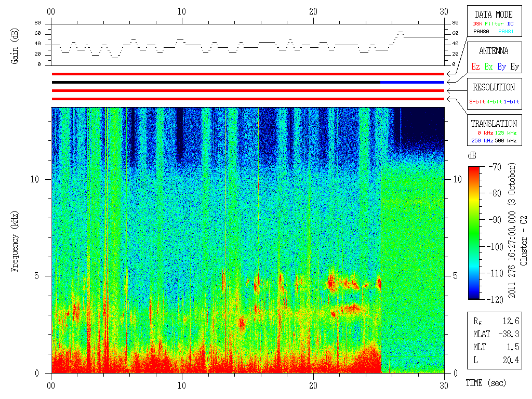Click the DATA MODE legend title

click(x=494, y=15)
